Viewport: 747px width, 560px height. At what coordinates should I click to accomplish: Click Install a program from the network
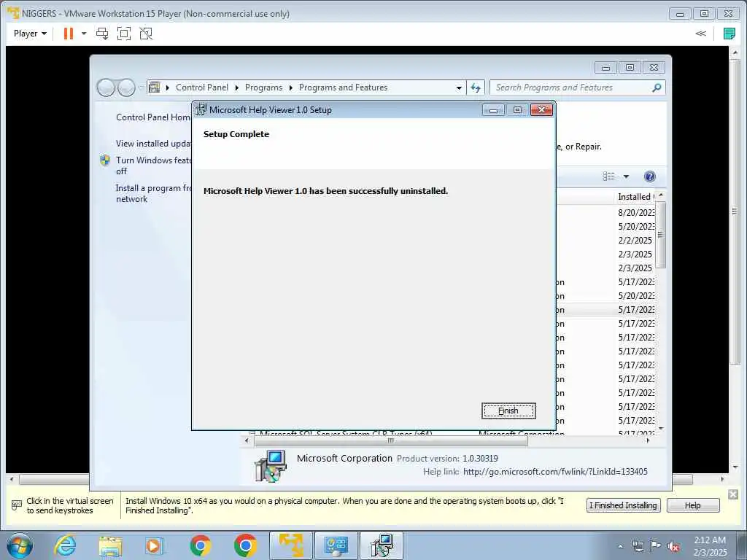tap(153, 193)
